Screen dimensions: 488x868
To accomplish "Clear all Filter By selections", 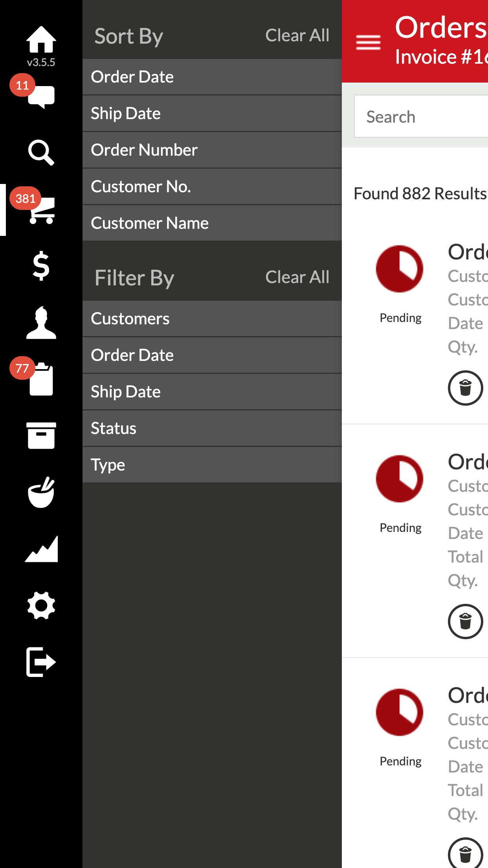I will click(x=297, y=277).
